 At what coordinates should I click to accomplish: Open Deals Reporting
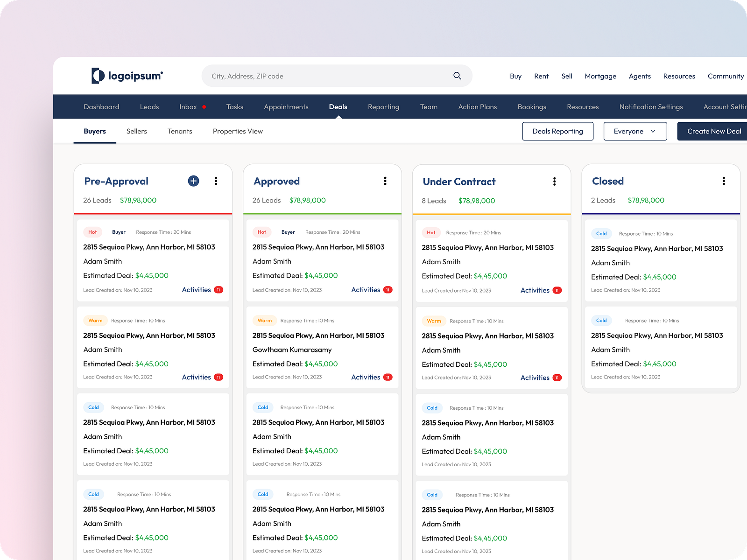[x=557, y=131]
